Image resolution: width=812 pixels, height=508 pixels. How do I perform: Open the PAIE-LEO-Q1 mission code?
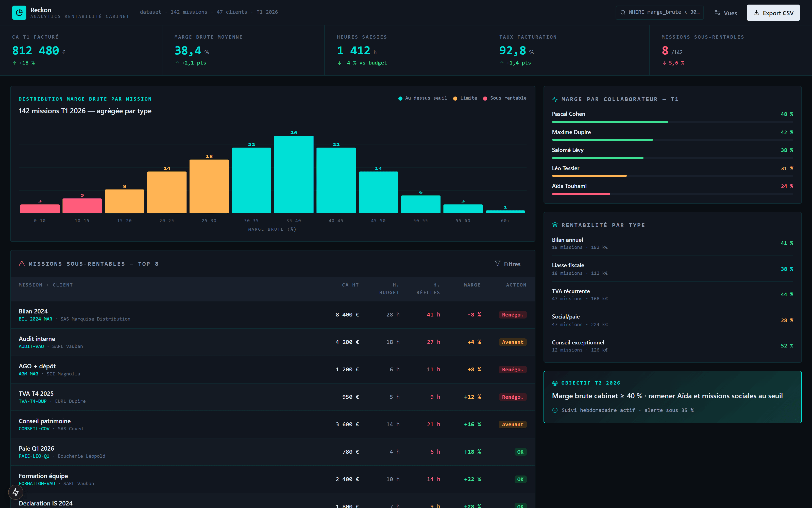[34, 456]
